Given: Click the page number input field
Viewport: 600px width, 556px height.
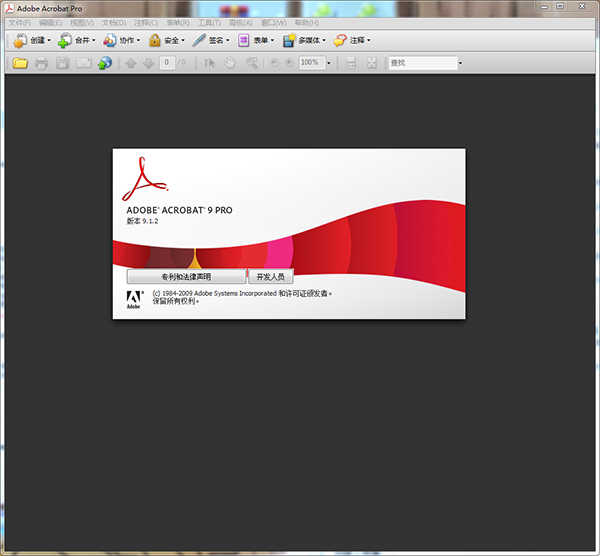Looking at the screenshot, I should pyautogui.click(x=167, y=62).
